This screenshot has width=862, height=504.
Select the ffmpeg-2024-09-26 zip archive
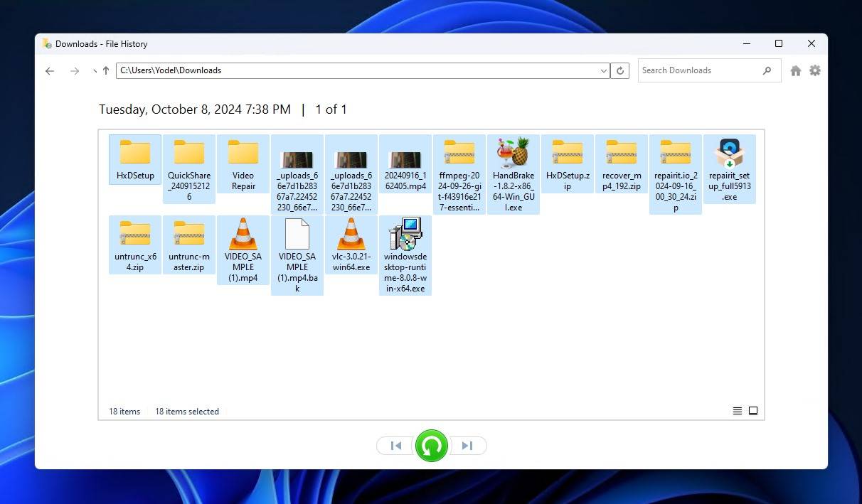[x=459, y=174]
